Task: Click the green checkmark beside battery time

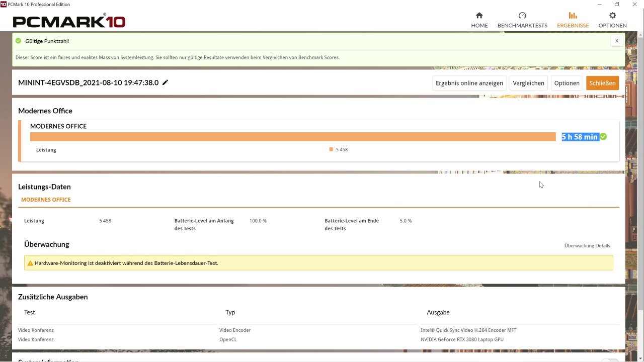Action: point(603,137)
